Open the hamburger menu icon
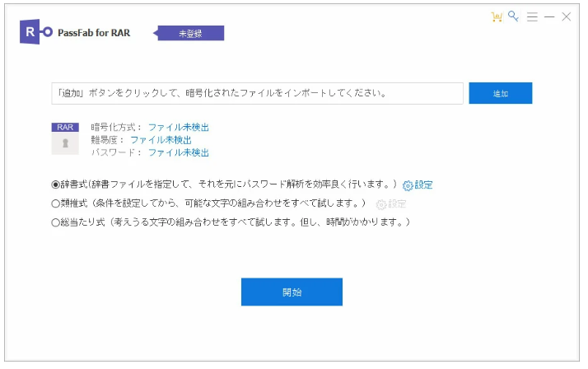This screenshot has width=588, height=369. tap(532, 16)
